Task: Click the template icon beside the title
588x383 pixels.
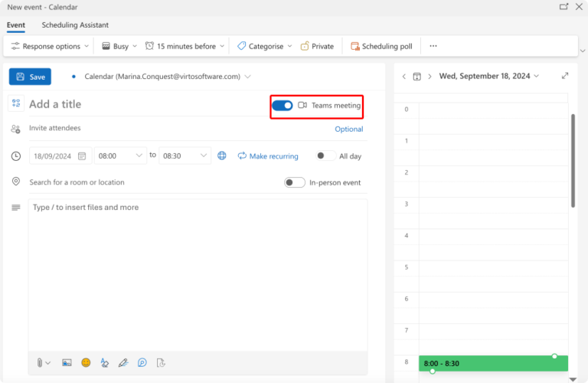Action: [x=16, y=103]
